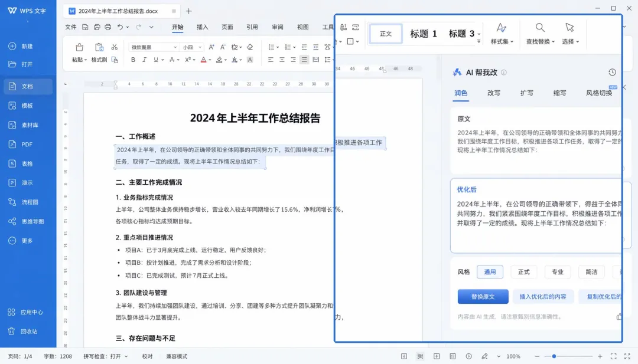638x364 pixels.
Task: Click the Clear formatting eraser icon
Action: (250, 47)
